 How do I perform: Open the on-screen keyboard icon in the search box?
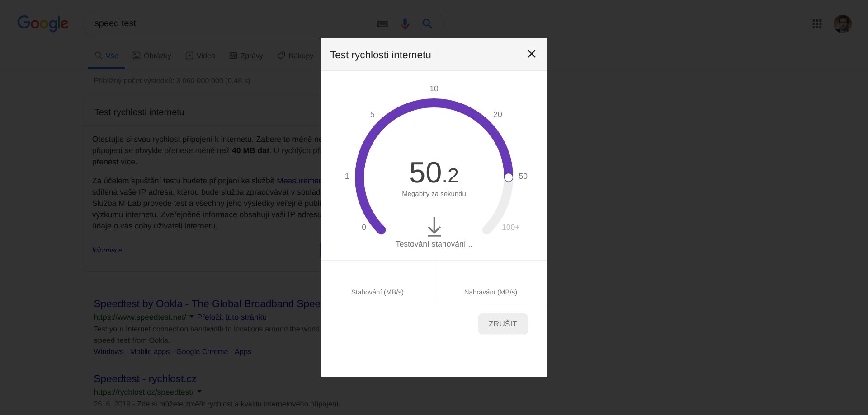click(x=382, y=24)
